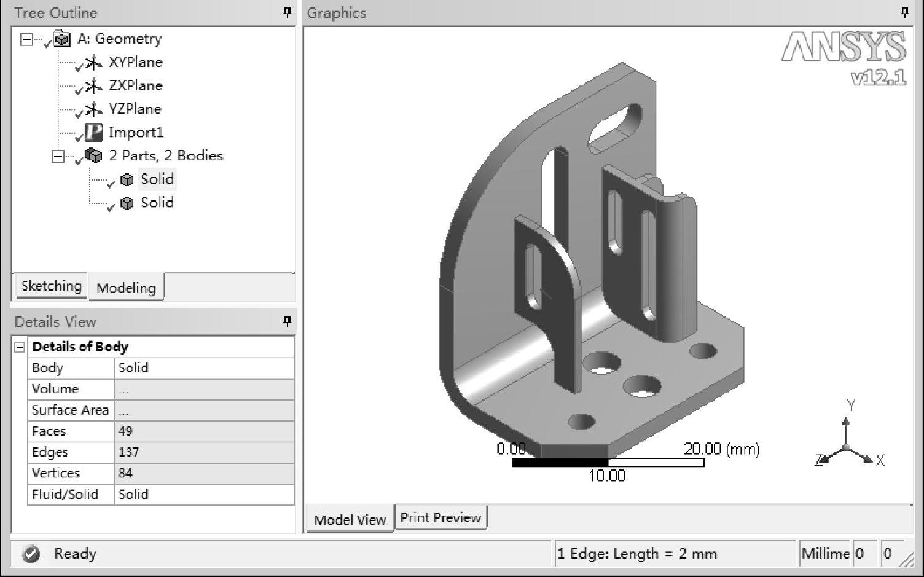Screen dimensions: 924x577
Task: Select ZXPlane in the tree outline
Action: 136,85
